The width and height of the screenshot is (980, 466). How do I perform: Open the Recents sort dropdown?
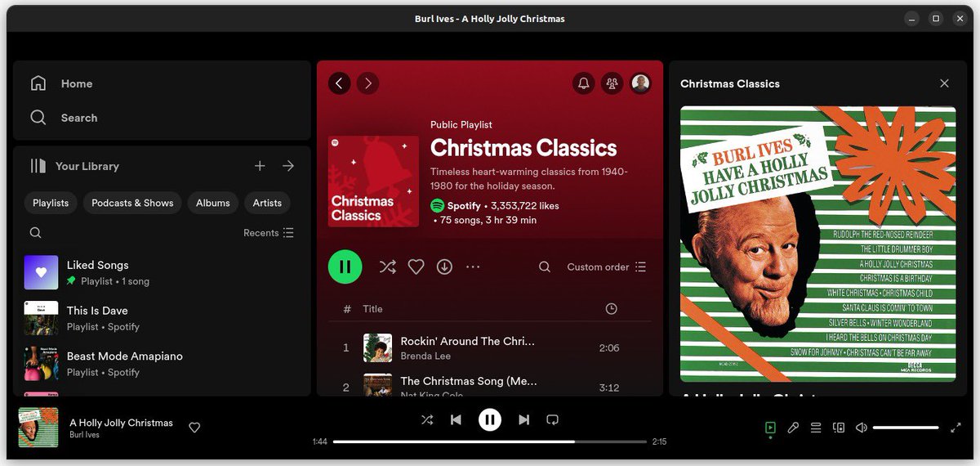click(x=268, y=233)
